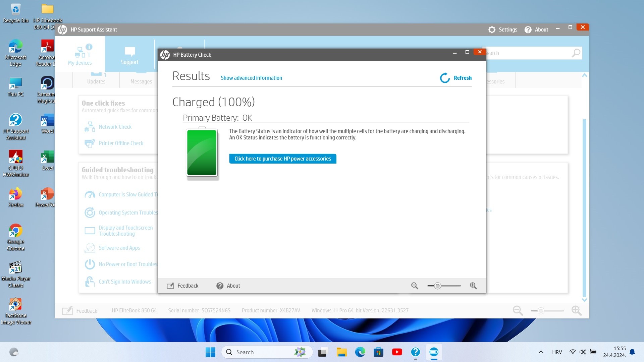The image size is (644, 362).
Task: Open Settings in HP Support Assistant
Action: 503,29
